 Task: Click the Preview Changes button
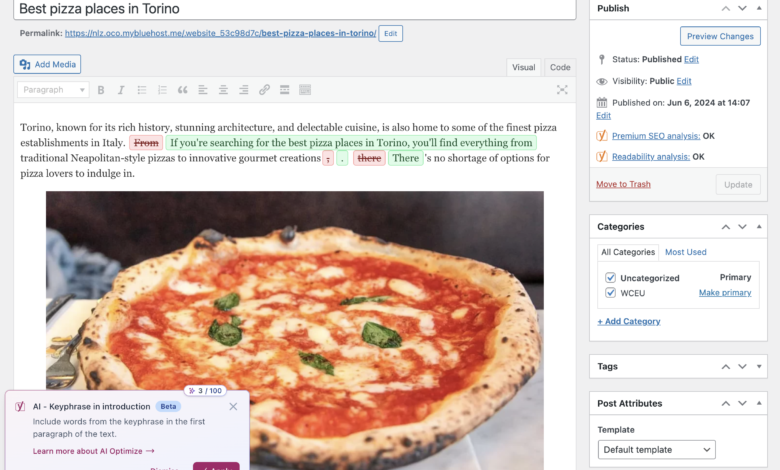(x=720, y=36)
